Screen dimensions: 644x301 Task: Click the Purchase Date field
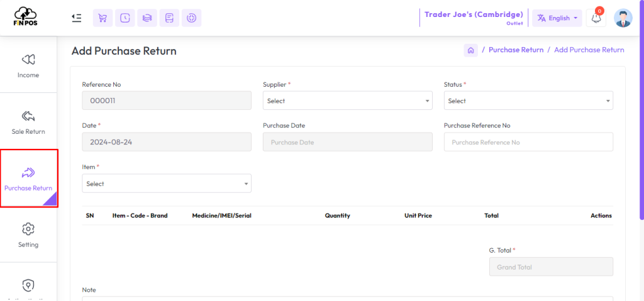[347, 141]
